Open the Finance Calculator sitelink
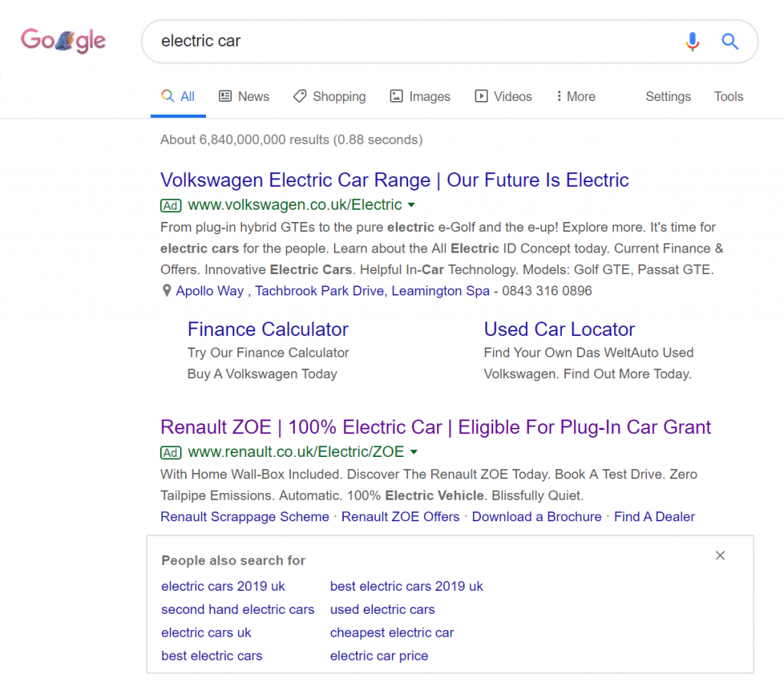This screenshot has height=695, width=784. (268, 329)
